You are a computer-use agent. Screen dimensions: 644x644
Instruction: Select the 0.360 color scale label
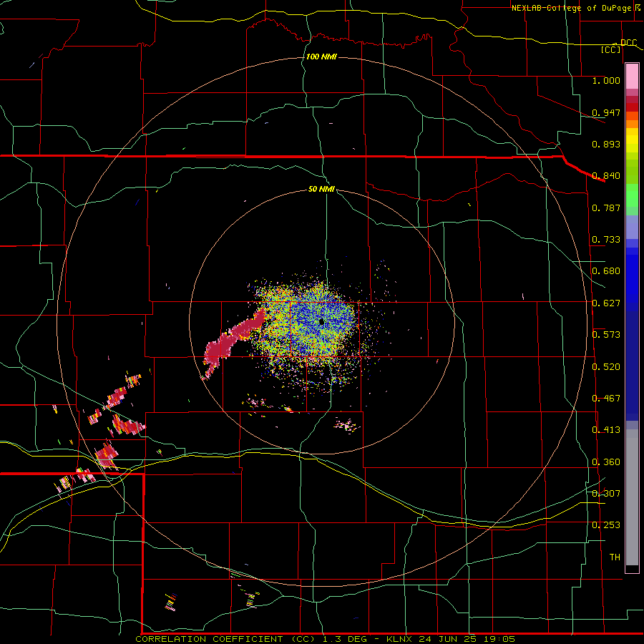pyautogui.click(x=606, y=462)
